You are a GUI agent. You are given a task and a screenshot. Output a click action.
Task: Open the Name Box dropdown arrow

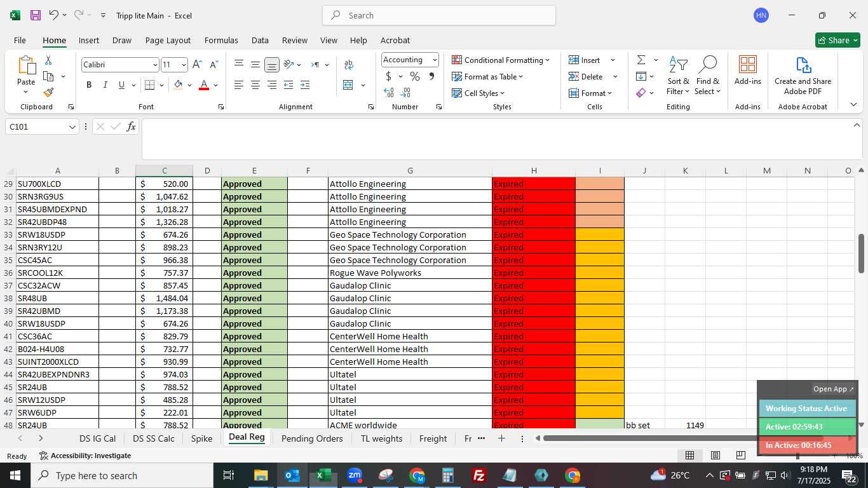pyautogui.click(x=72, y=127)
